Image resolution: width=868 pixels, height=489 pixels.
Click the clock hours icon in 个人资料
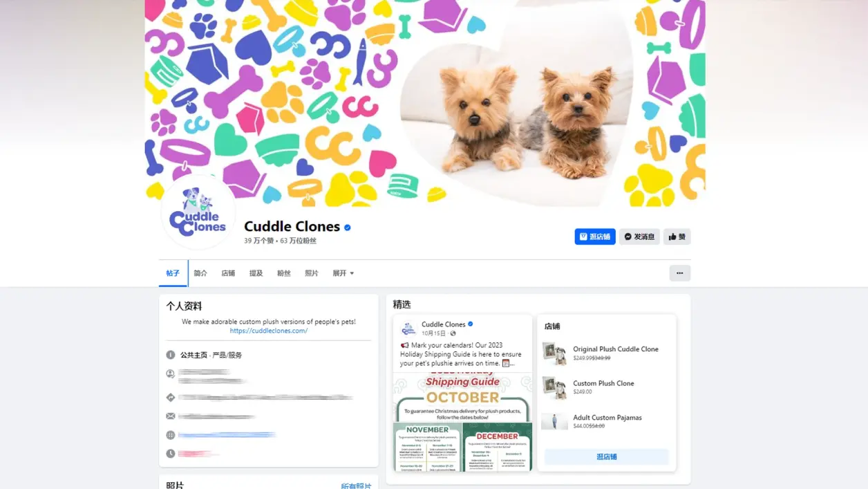pyautogui.click(x=171, y=454)
